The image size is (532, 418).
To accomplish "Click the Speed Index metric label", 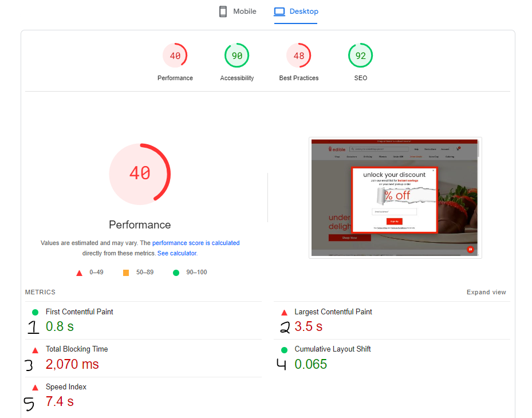I will point(66,387).
